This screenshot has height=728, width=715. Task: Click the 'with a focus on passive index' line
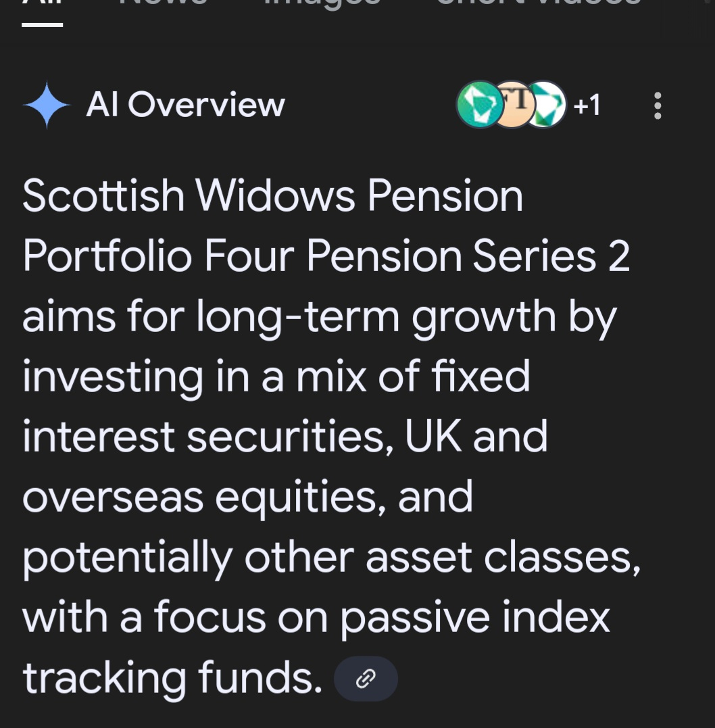pyautogui.click(x=316, y=618)
